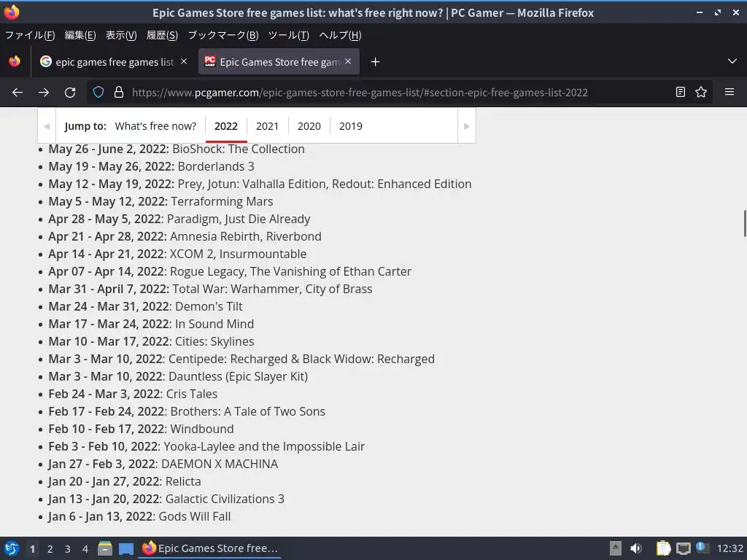The image size is (747, 560).
Task: Show site security padlock info
Action: pyautogui.click(x=119, y=93)
